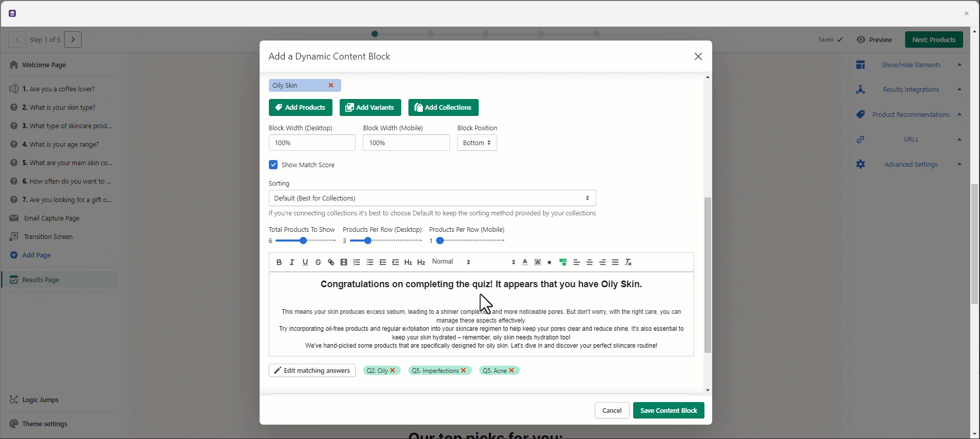980x439 pixels.
Task: Click Next: Products button
Action: (x=934, y=39)
